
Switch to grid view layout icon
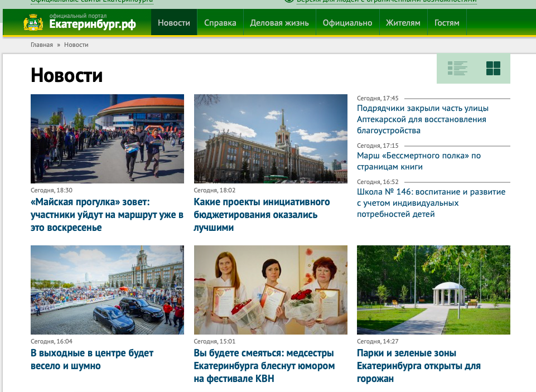pyautogui.click(x=493, y=69)
